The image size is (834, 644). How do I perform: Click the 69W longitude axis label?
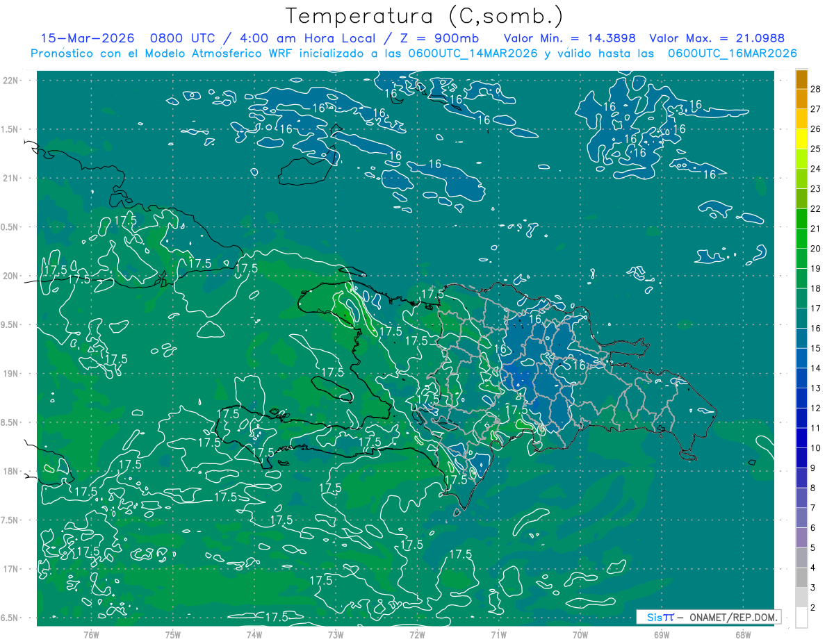click(x=662, y=635)
